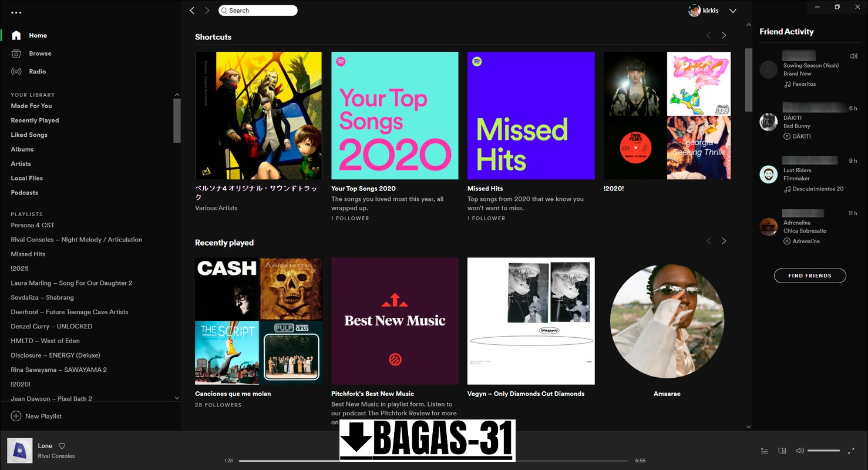Navigate back with the left arrow
868x470 pixels.
[192, 11]
